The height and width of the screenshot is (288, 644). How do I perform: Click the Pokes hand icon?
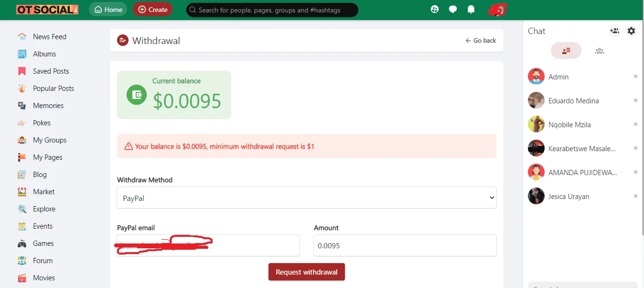click(22, 123)
